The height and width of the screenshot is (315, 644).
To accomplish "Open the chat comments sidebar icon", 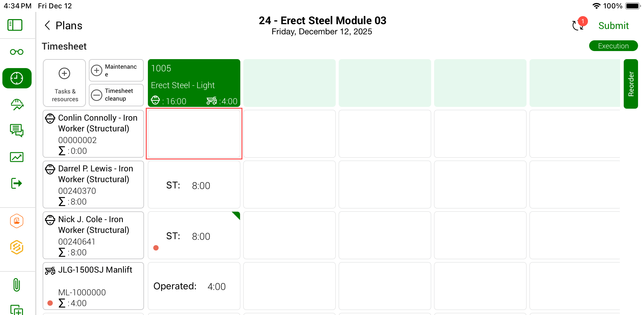I will (x=17, y=130).
